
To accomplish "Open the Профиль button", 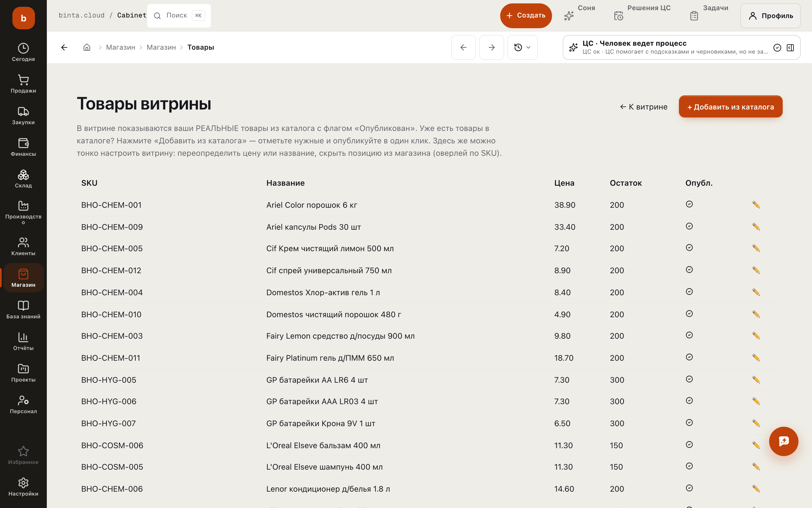I will [x=770, y=16].
